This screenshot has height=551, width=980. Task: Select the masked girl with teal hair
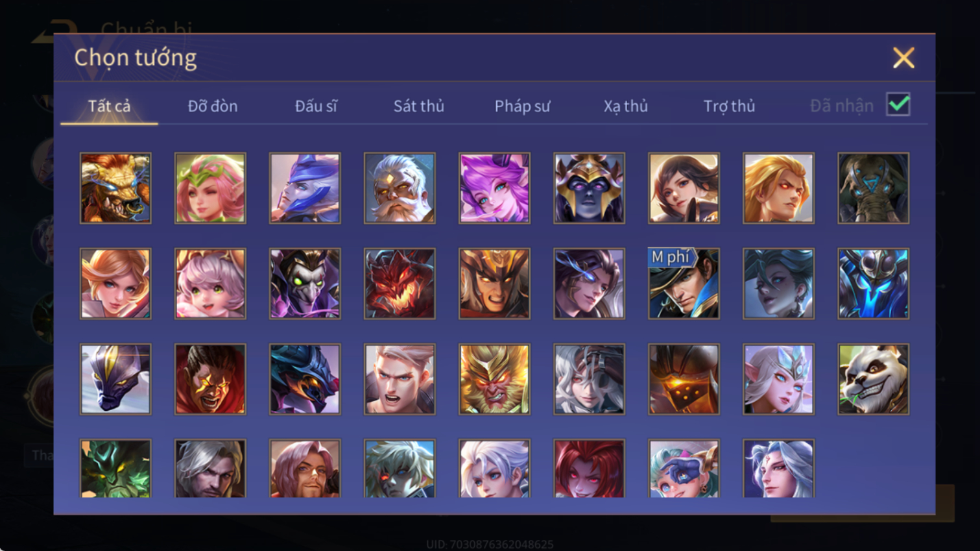(x=684, y=469)
